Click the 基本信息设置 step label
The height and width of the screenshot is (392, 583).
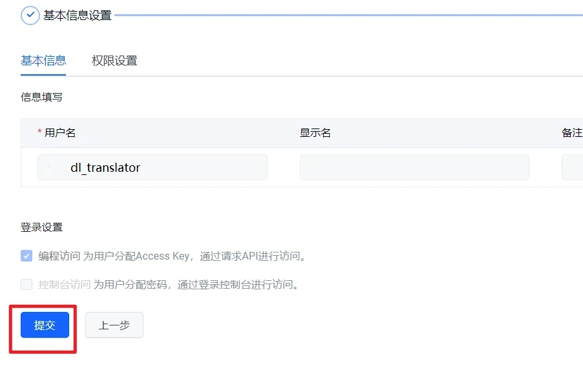point(78,15)
